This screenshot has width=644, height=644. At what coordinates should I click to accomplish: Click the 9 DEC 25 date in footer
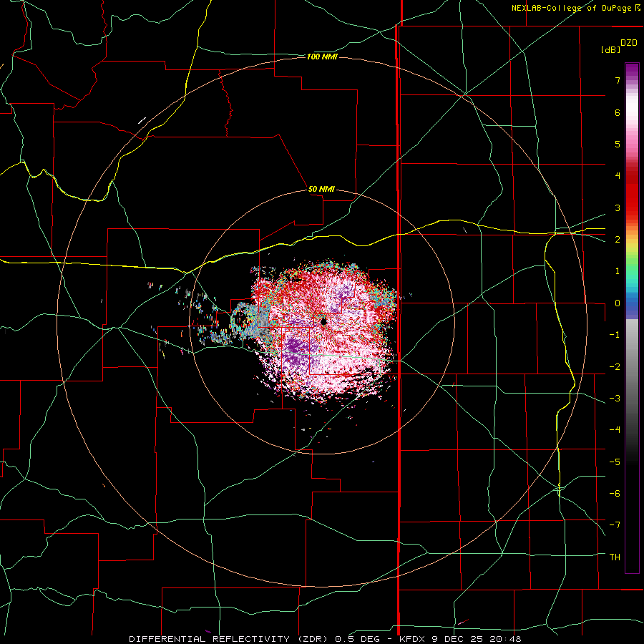458,639
